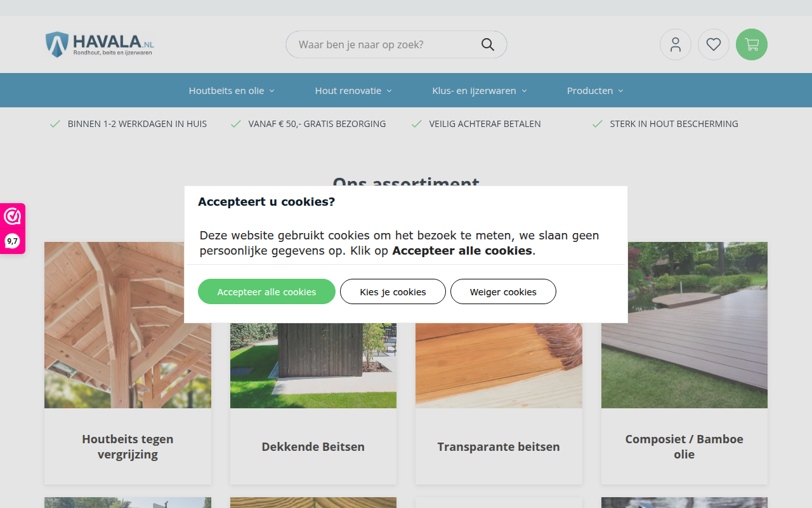Open the Composiet / Bamboe olie category image
Screen dimensions: 812x508
pos(684,325)
